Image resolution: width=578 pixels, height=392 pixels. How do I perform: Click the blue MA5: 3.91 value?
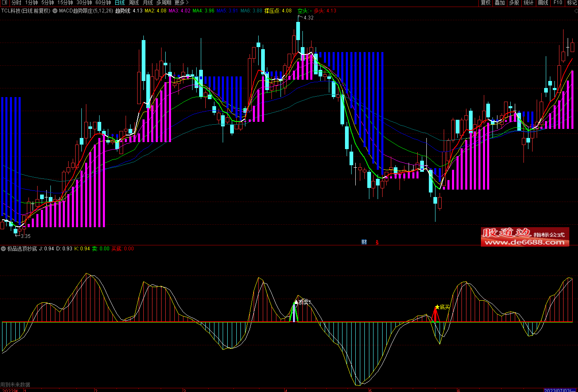227,11
